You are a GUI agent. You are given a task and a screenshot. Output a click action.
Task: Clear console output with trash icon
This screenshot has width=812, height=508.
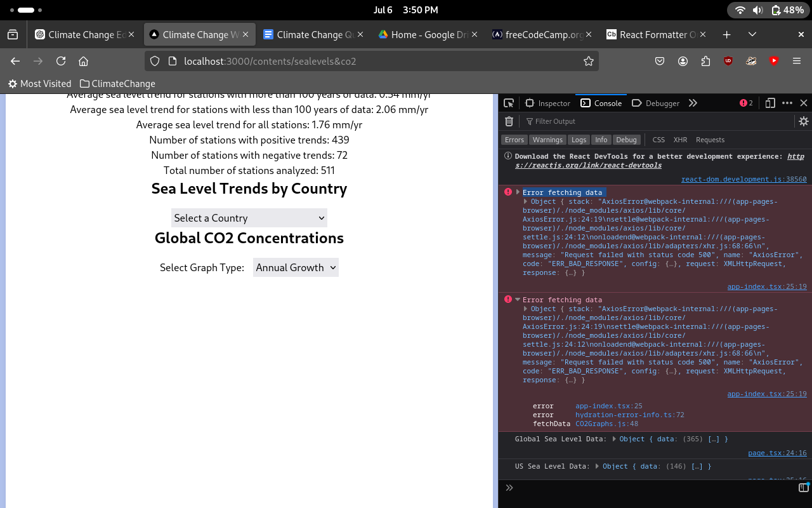509,121
